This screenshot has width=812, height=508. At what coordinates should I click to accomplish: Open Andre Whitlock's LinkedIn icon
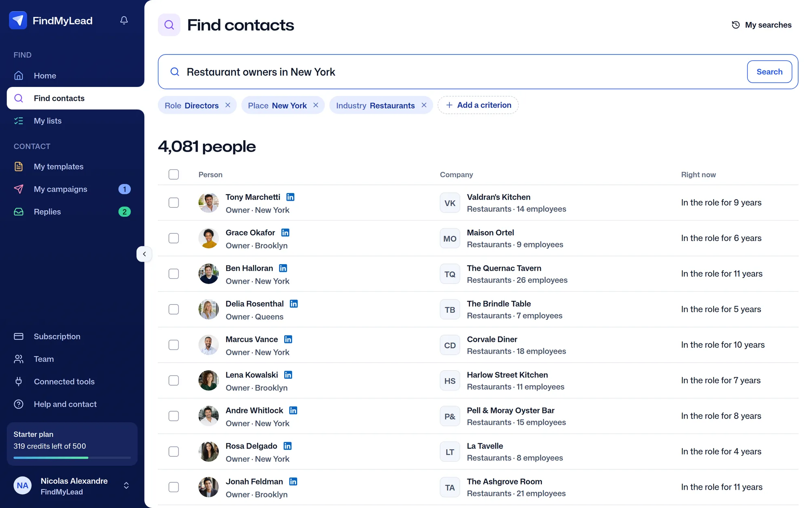point(293,410)
